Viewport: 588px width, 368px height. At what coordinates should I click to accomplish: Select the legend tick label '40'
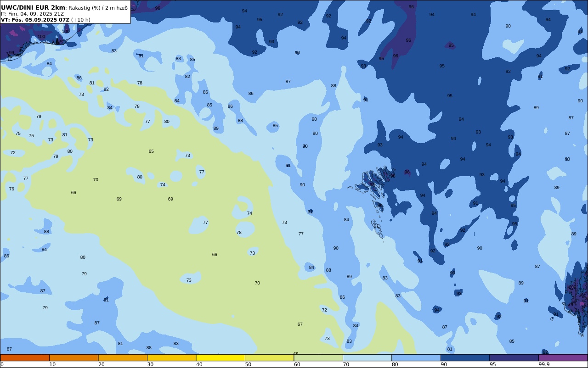pyautogui.click(x=199, y=364)
